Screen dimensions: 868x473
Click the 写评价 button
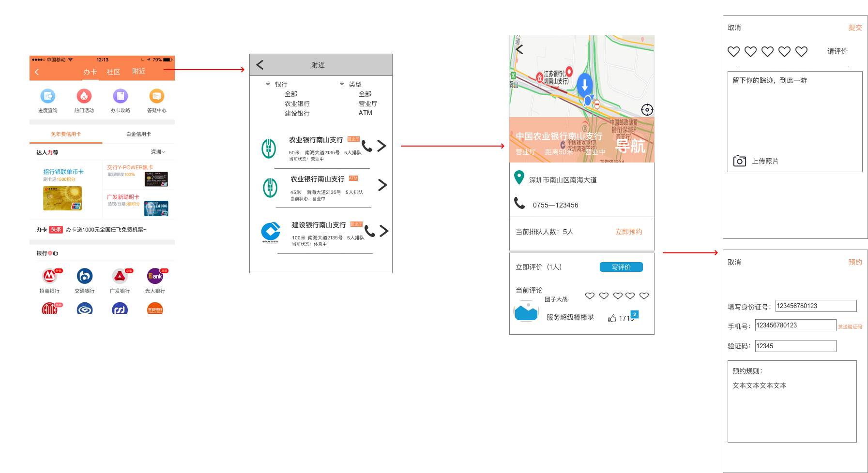tap(621, 267)
